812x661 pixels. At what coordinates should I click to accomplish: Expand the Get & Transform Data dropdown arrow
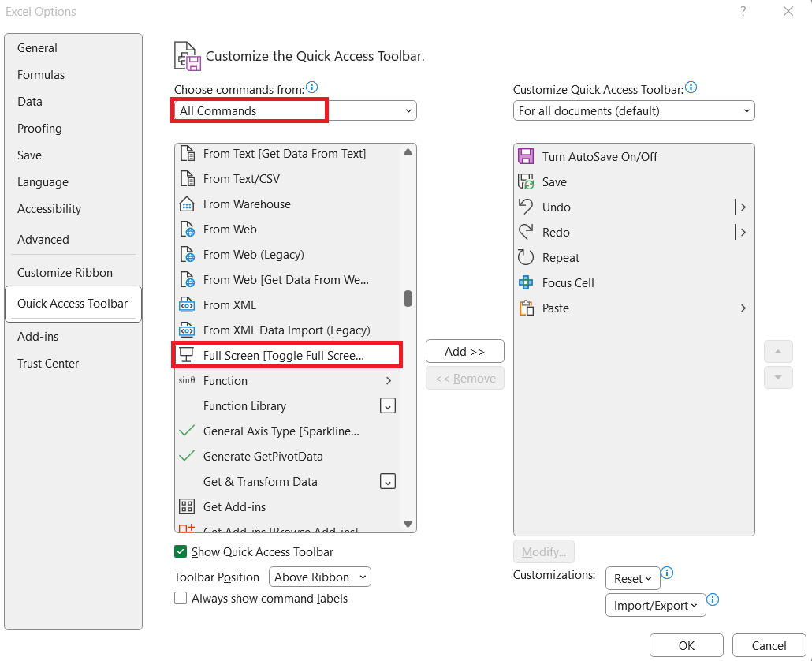pos(388,481)
